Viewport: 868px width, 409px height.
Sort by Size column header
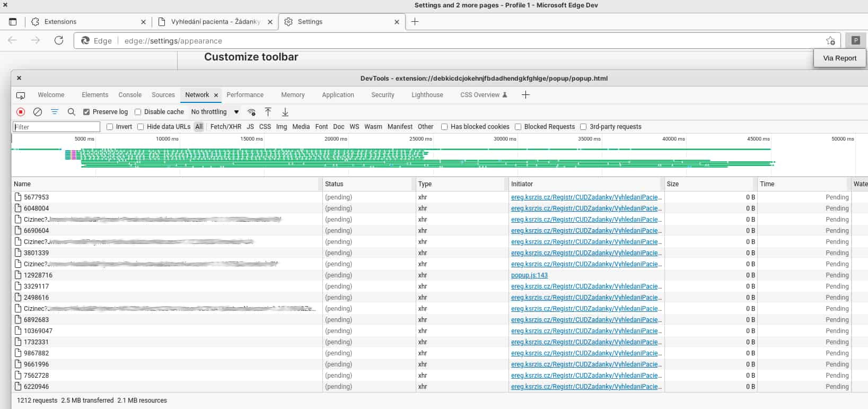click(711, 184)
